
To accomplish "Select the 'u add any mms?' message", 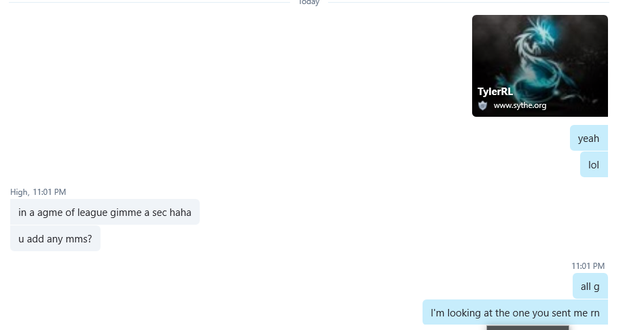I will [56, 238].
